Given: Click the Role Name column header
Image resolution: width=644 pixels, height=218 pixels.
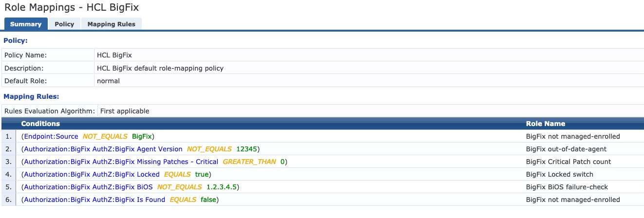Looking at the screenshot, I should click(546, 124).
